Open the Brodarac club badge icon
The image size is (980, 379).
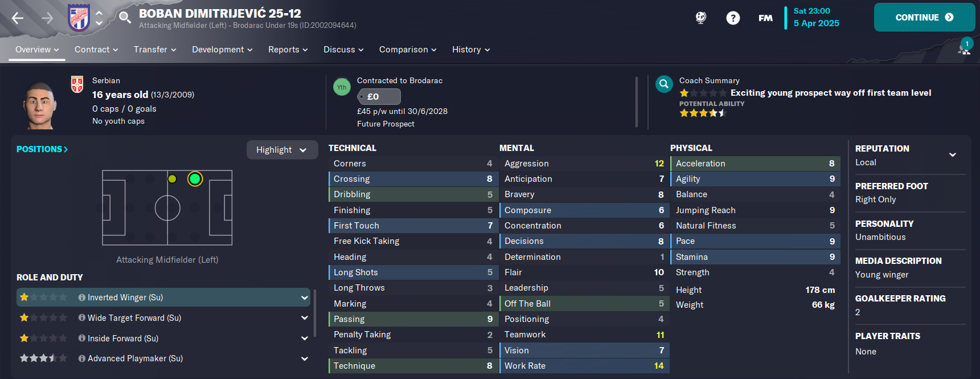pos(79,18)
